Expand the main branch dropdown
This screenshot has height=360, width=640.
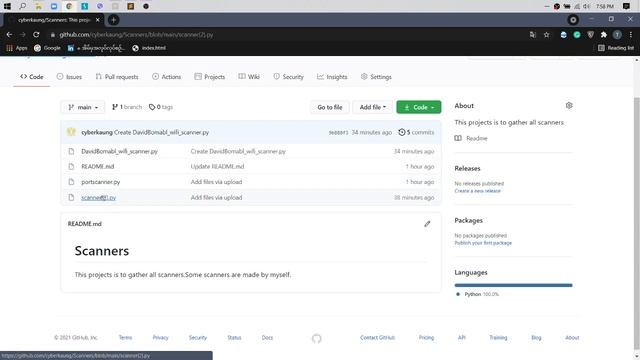(x=83, y=107)
